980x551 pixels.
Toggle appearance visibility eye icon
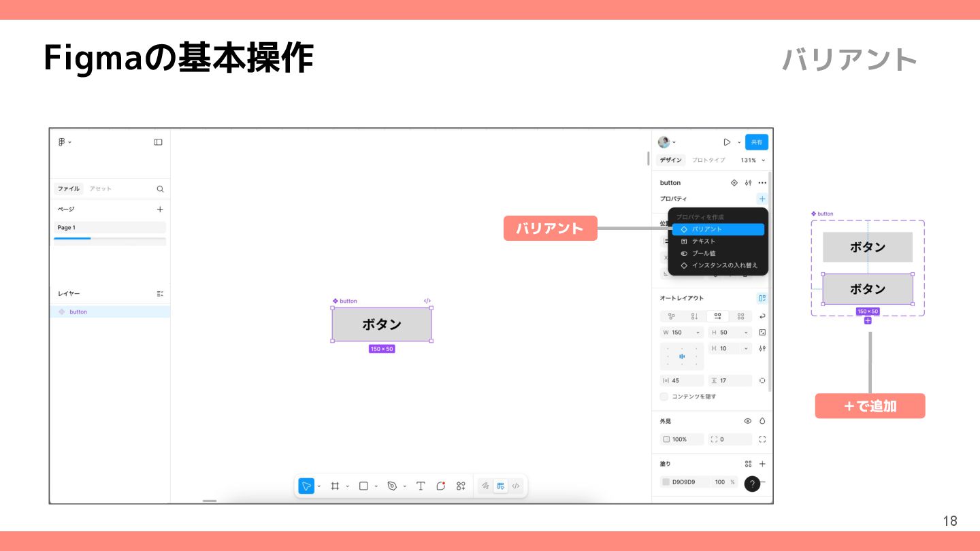(748, 421)
